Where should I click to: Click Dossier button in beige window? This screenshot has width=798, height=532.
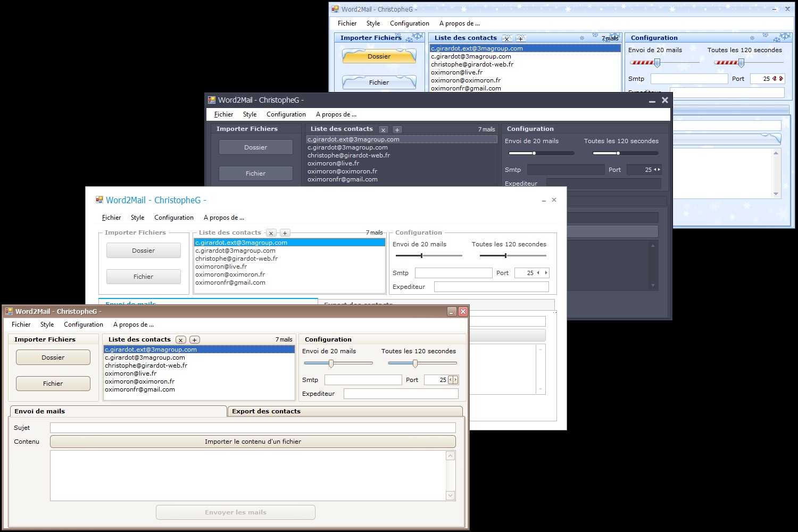53,358
